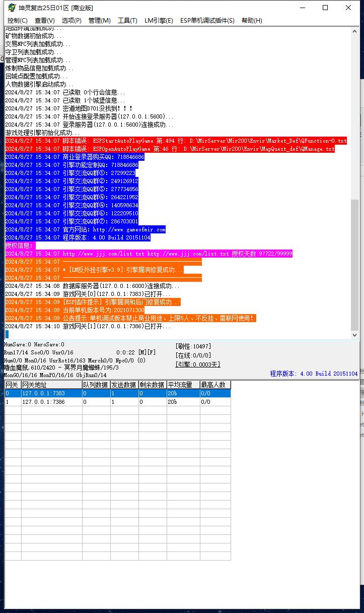364x613 pixels.
Task: Minimize the 坤灵复古 window
Action: tap(302, 8)
